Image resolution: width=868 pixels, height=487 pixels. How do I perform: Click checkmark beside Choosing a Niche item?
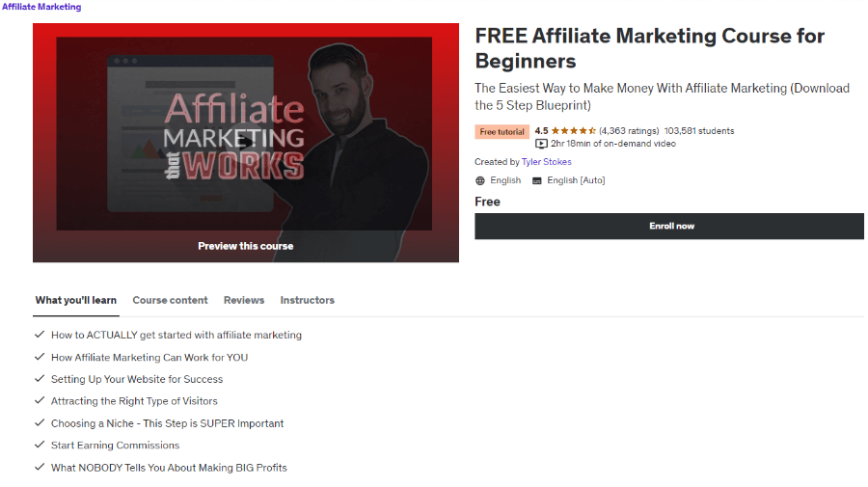pyautogui.click(x=40, y=422)
